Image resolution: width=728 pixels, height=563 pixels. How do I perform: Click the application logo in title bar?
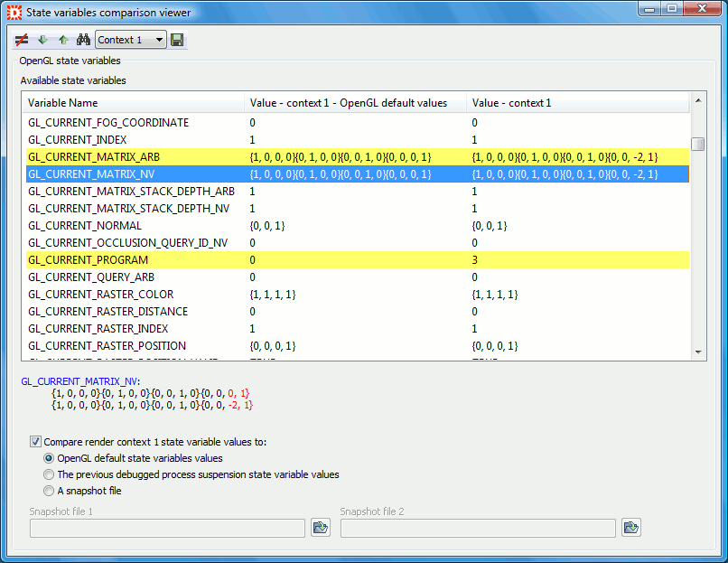click(x=14, y=13)
